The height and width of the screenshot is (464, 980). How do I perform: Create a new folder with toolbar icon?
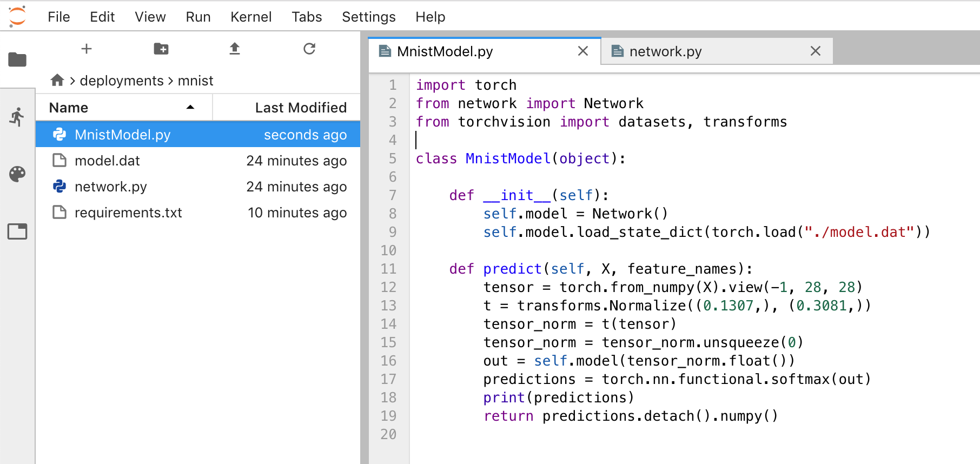(161, 49)
